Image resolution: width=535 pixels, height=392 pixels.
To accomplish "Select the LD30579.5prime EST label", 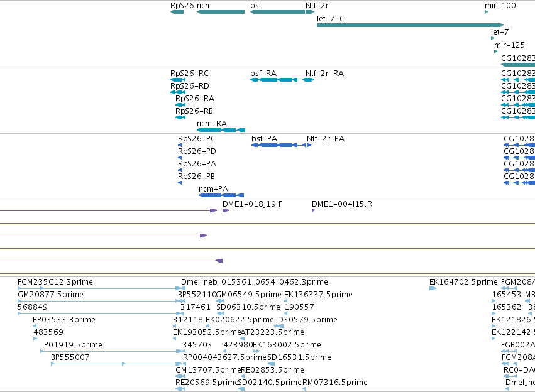I will click(306, 320).
